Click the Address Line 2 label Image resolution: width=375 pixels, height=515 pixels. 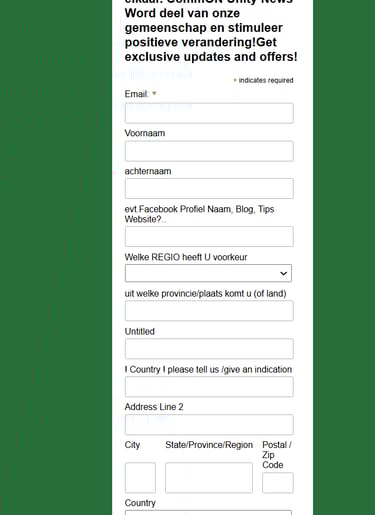coord(154,407)
